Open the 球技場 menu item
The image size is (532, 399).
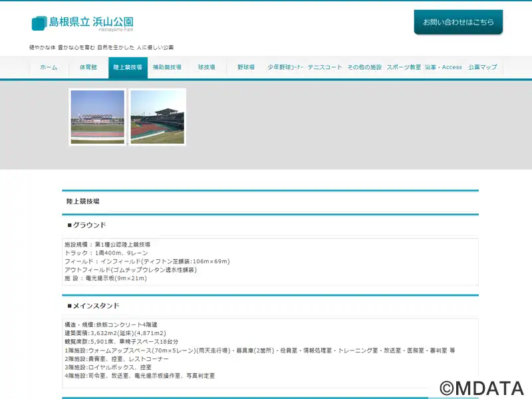(x=207, y=67)
